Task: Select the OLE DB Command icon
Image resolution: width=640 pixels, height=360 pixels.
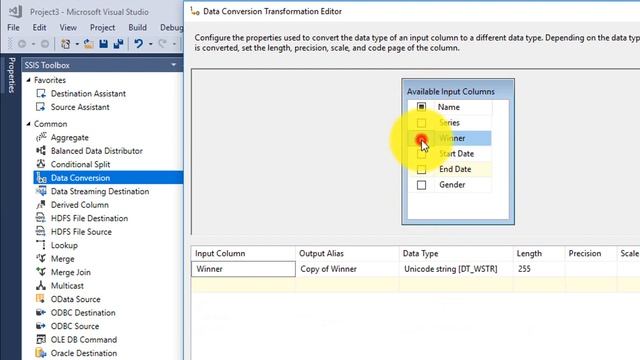Action: [x=41, y=339]
